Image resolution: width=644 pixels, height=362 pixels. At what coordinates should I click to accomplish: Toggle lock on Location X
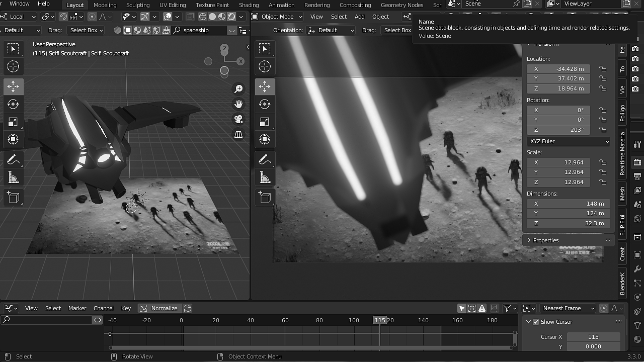point(603,69)
